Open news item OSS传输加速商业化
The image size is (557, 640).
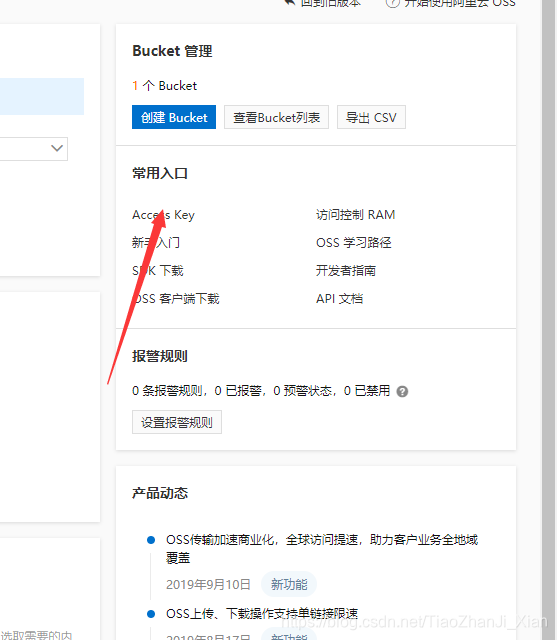(x=322, y=549)
